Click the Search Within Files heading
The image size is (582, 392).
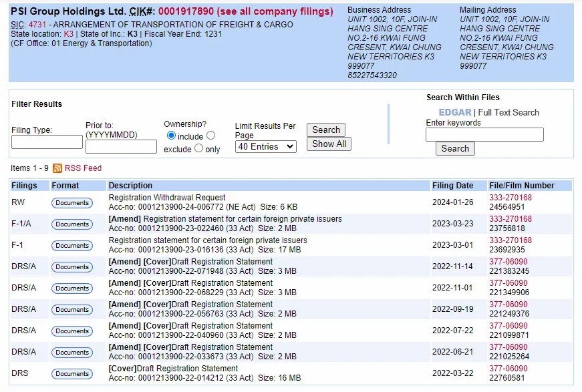tap(463, 97)
